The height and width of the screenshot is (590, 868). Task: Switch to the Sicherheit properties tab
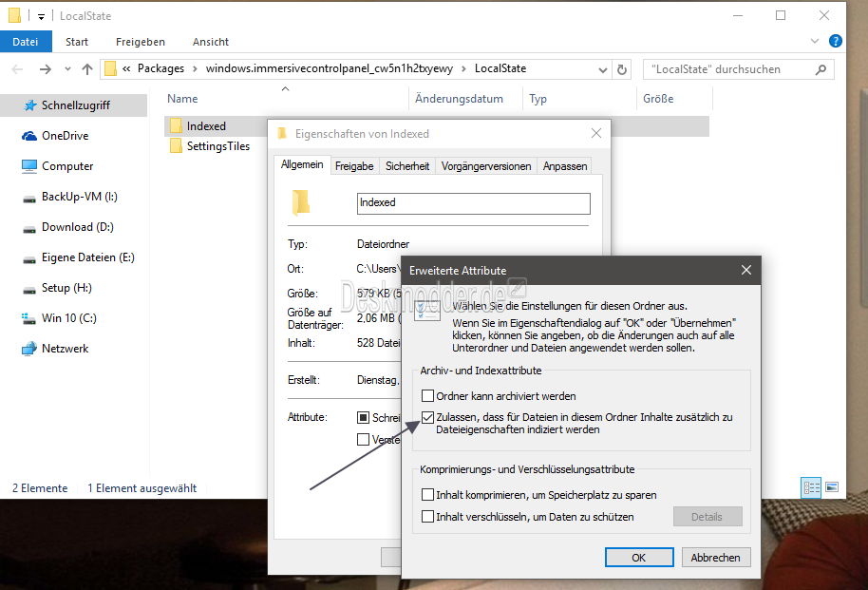tap(407, 166)
